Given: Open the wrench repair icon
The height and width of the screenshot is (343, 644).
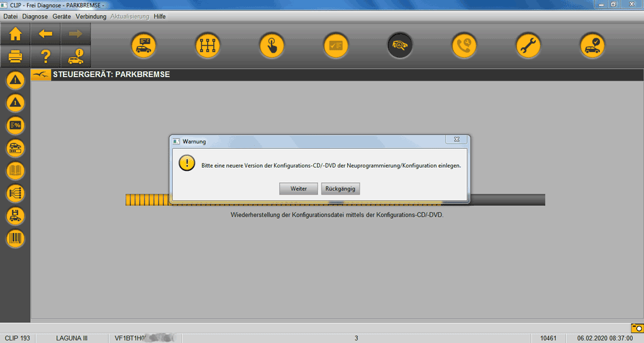Looking at the screenshot, I should tap(528, 46).
